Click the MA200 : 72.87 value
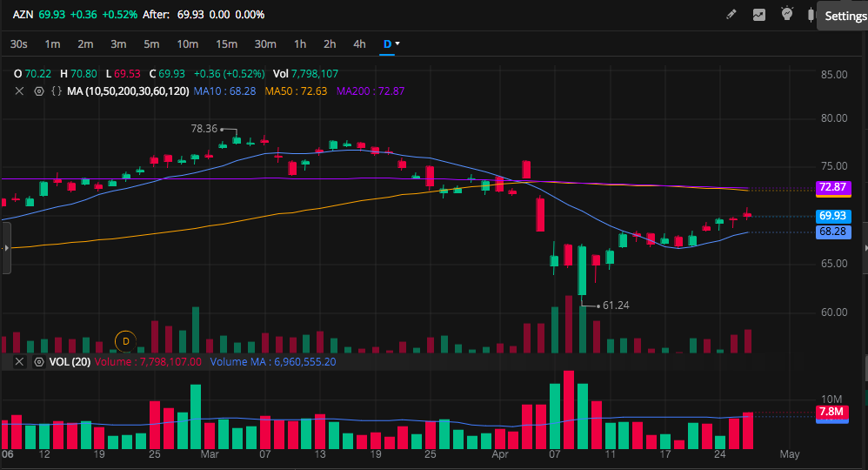Screen dimensions: 868x470 click(371, 91)
